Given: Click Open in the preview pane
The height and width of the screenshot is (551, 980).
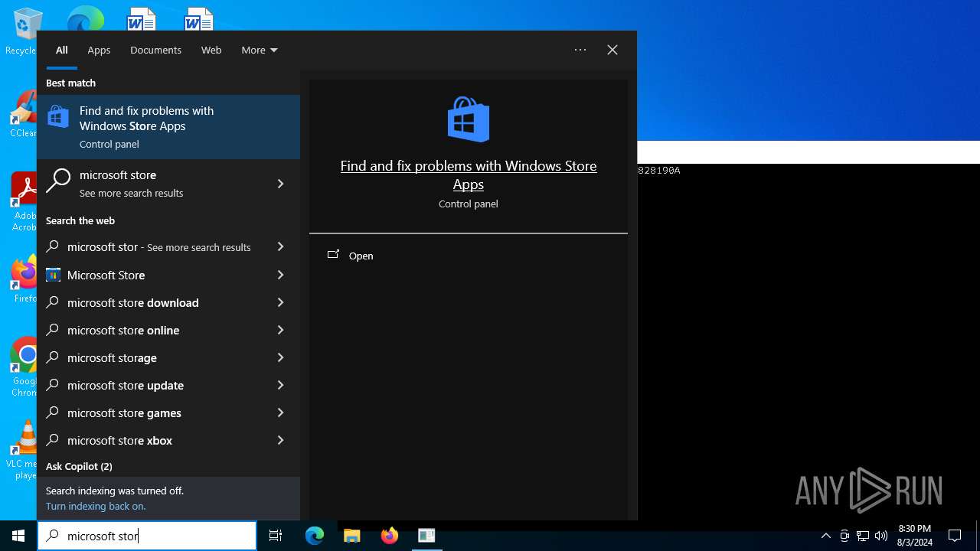Looking at the screenshot, I should click(x=361, y=256).
